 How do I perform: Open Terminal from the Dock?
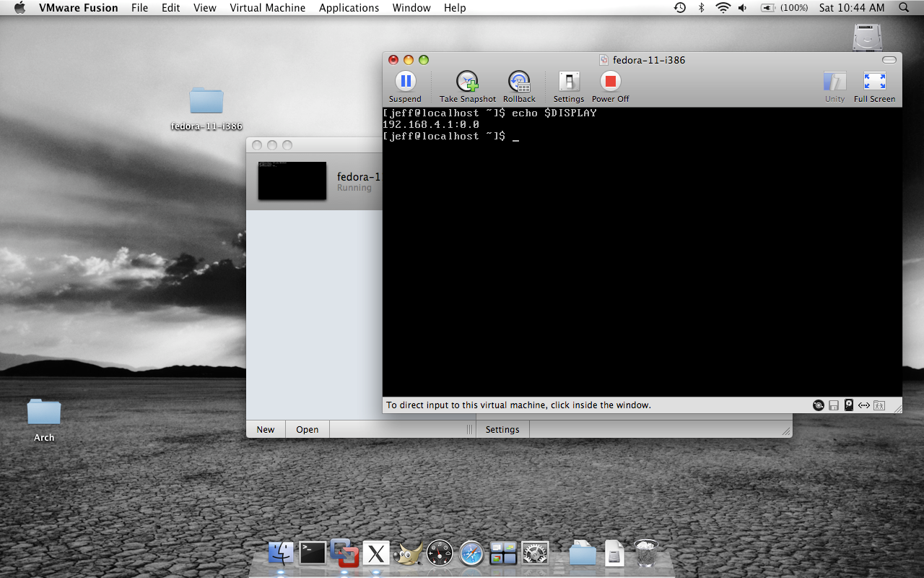313,553
